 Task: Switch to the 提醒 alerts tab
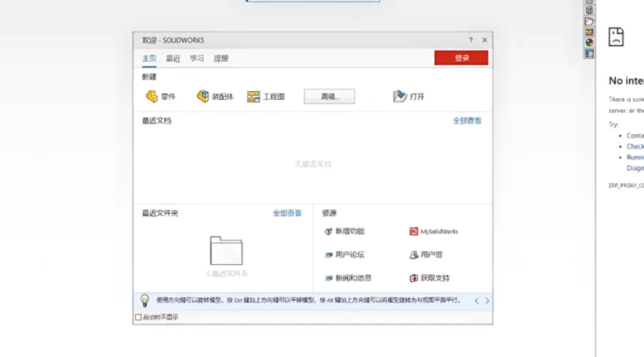(221, 59)
